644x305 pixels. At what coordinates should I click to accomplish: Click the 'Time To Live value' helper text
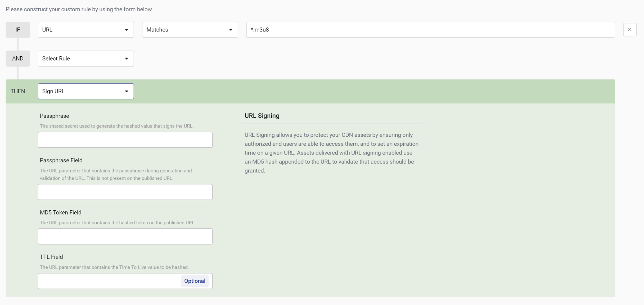pyautogui.click(x=114, y=267)
